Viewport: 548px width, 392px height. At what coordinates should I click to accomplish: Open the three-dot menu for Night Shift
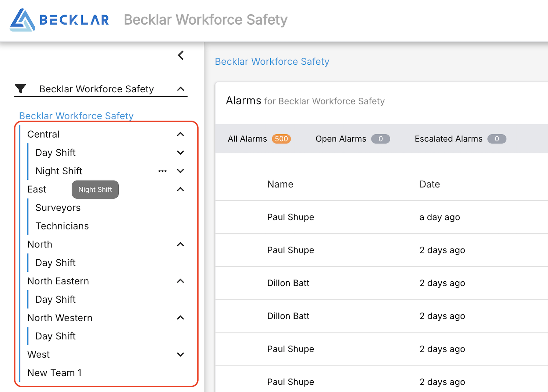pos(163,171)
